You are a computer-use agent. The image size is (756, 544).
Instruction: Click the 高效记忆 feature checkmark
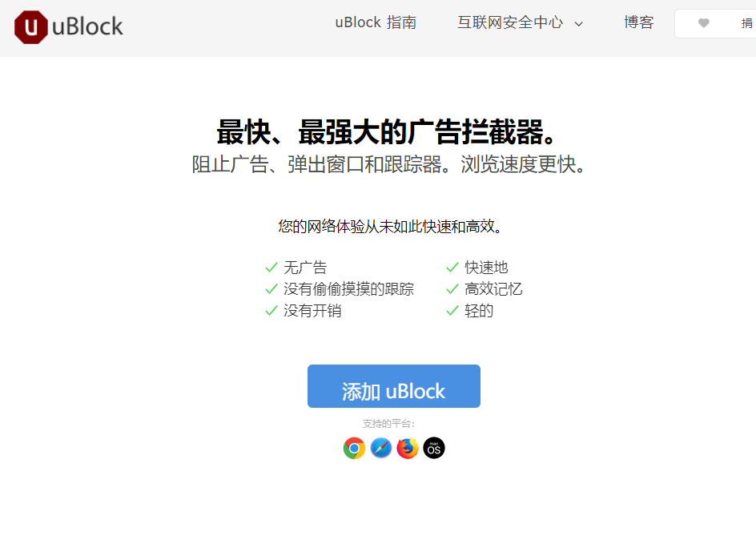452,288
